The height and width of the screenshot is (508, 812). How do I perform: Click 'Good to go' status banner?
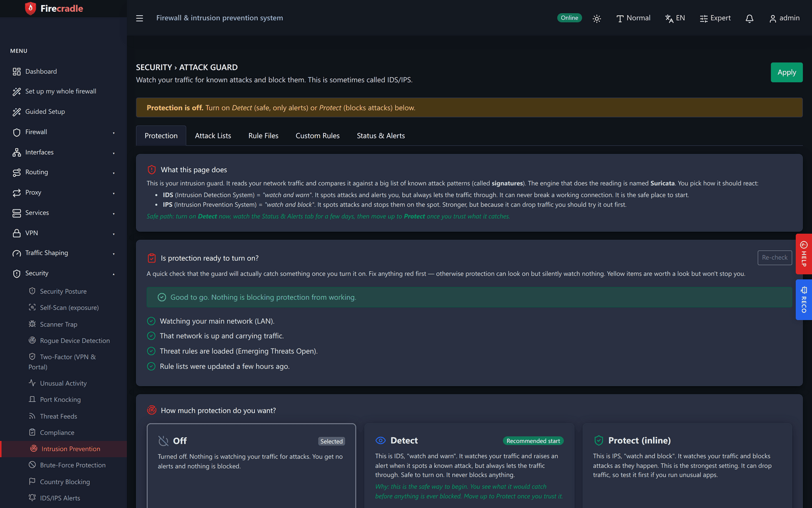(x=469, y=297)
